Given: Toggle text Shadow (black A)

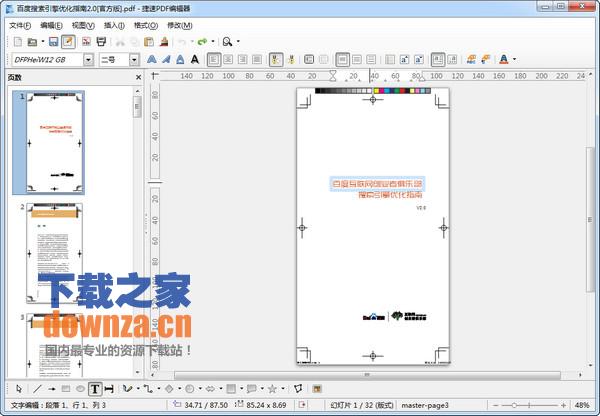Looking at the screenshot, I should click(x=195, y=59).
